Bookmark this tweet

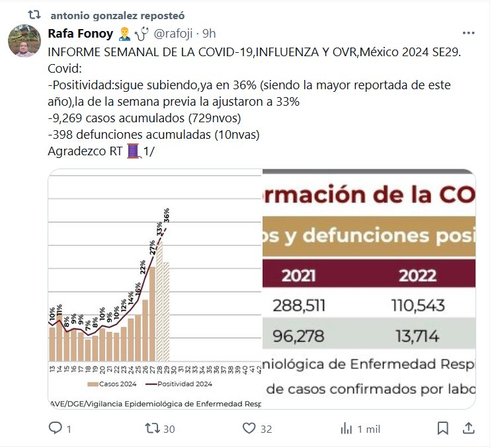click(444, 429)
